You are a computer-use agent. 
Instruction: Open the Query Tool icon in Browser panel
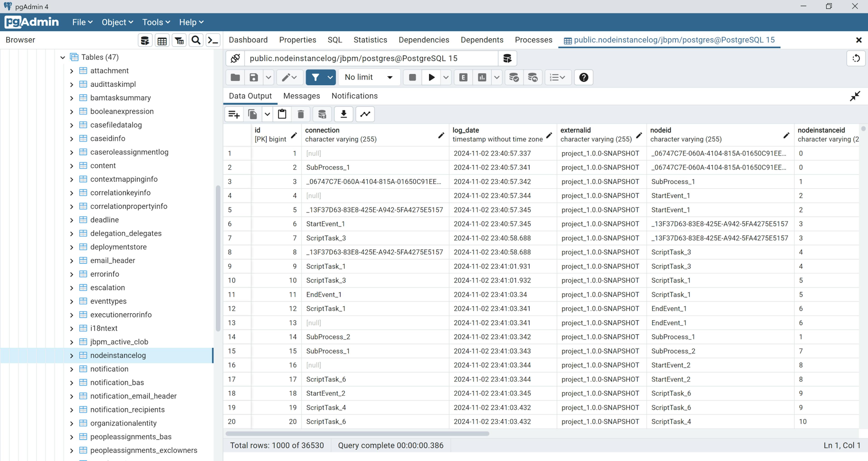145,40
